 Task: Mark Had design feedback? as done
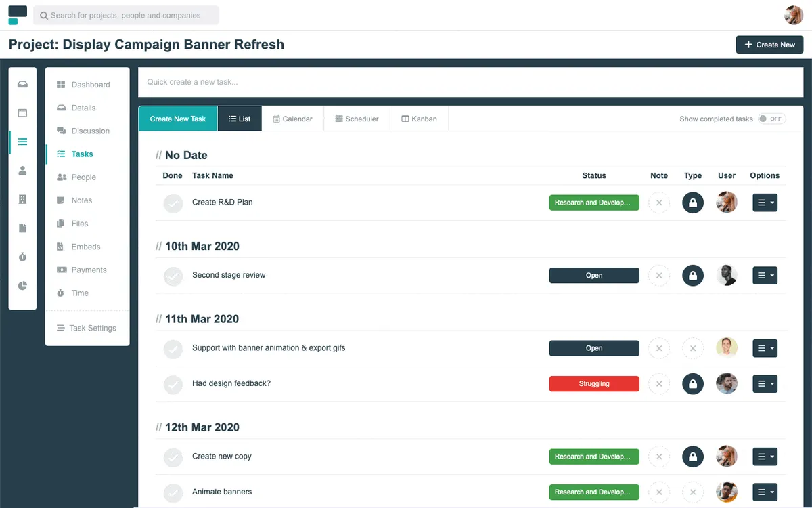point(173,385)
